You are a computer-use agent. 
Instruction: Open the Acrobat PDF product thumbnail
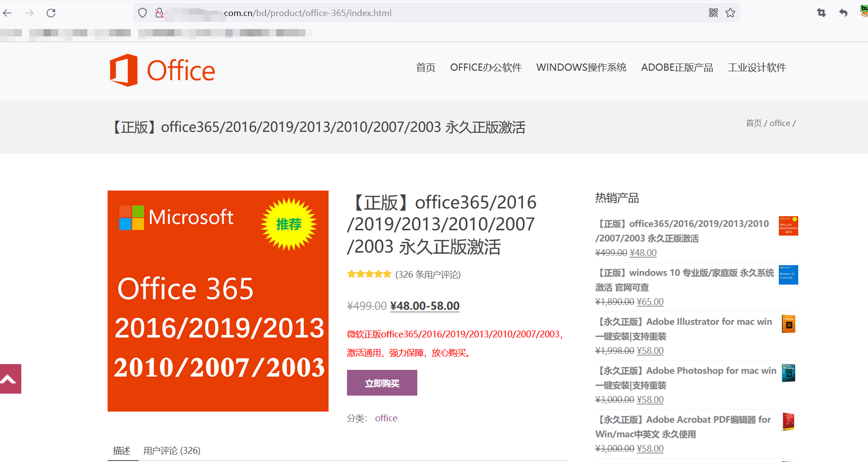pyautogui.click(x=789, y=422)
